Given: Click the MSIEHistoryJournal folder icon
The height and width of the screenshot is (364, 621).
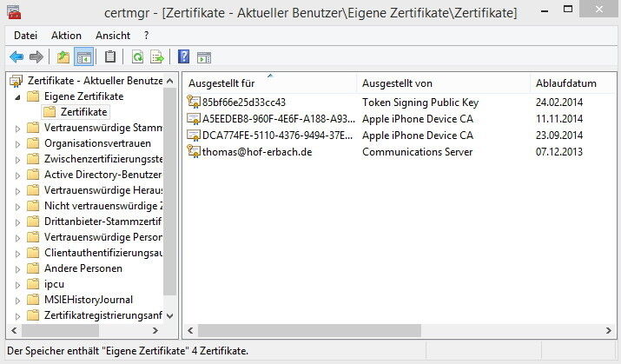Looking at the screenshot, I should (33, 300).
